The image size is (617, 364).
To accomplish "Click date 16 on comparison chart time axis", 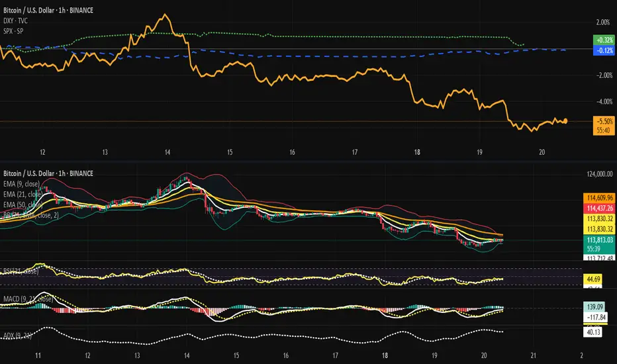I will pyautogui.click(x=292, y=152).
